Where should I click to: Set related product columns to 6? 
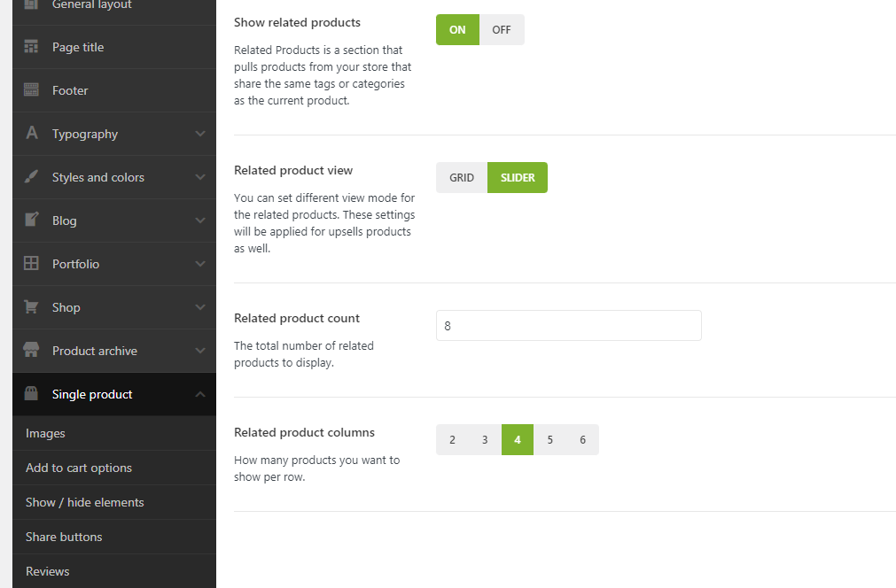tap(582, 440)
